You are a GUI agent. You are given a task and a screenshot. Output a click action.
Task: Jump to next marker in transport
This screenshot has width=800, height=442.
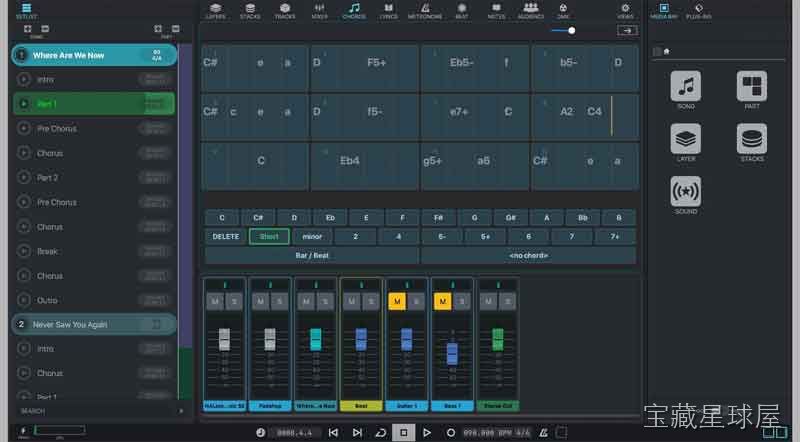(357, 433)
